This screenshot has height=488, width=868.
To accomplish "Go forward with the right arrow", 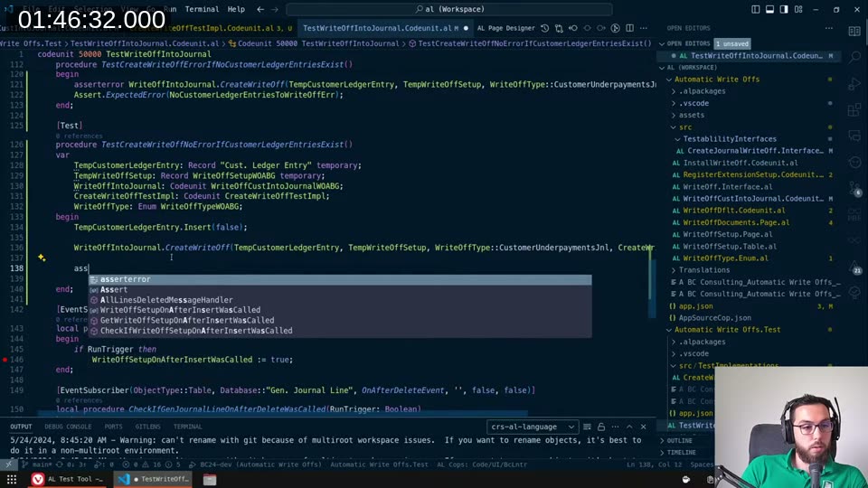I will point(275,9).
